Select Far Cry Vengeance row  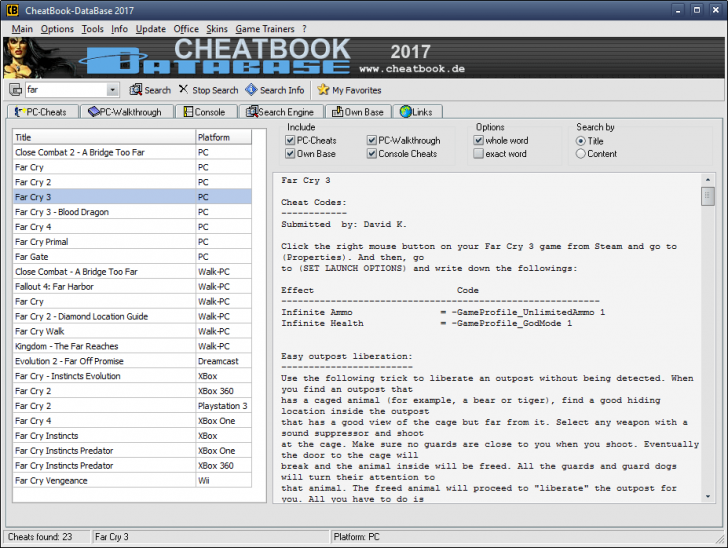(x=132, y=480)
